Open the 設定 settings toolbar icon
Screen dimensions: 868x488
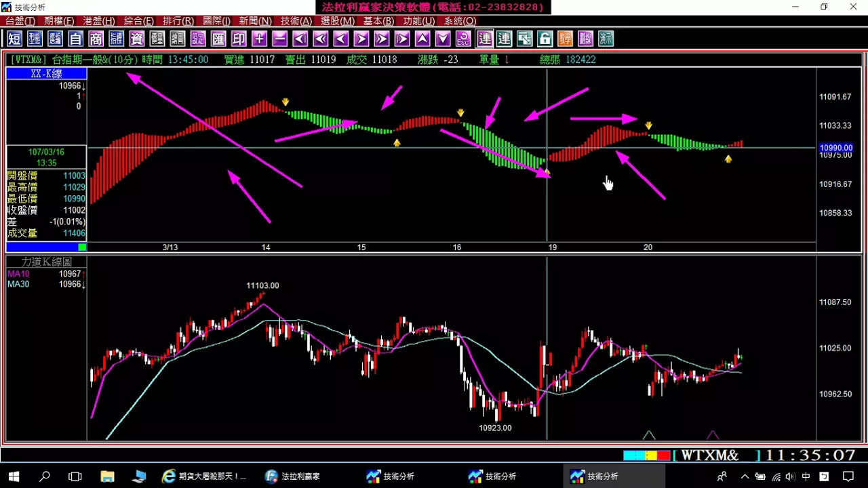197,39
